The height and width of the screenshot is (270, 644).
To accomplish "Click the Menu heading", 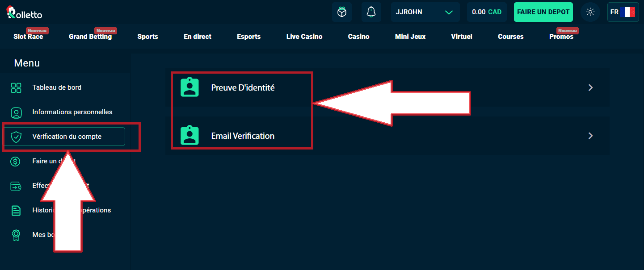I will pyautogui.click(x=27, y=63).
